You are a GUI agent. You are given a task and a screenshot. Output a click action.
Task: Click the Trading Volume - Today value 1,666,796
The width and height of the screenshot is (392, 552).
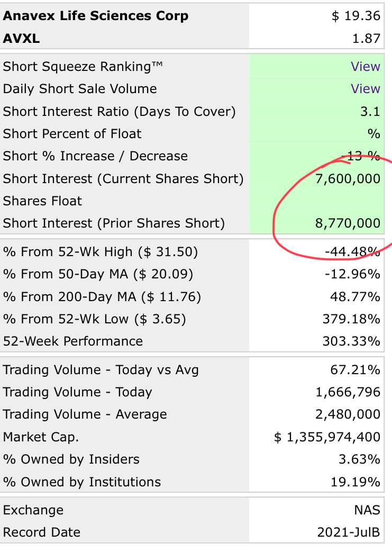(x=348, y=392)
